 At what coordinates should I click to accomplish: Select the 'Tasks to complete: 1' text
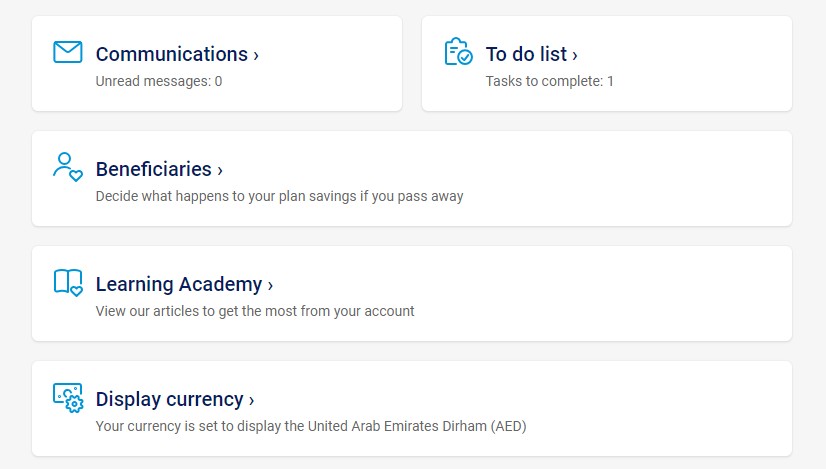(549, 81)
